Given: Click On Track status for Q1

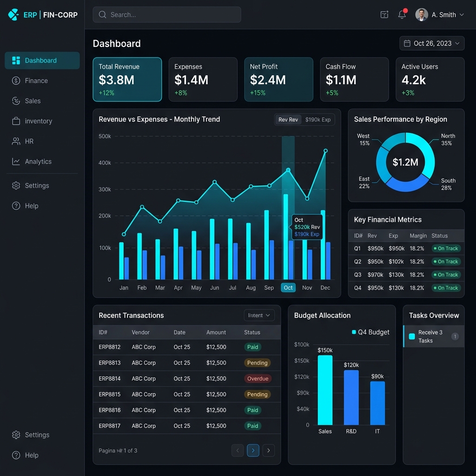Looking at the screenshot, I should click(446, 248).
